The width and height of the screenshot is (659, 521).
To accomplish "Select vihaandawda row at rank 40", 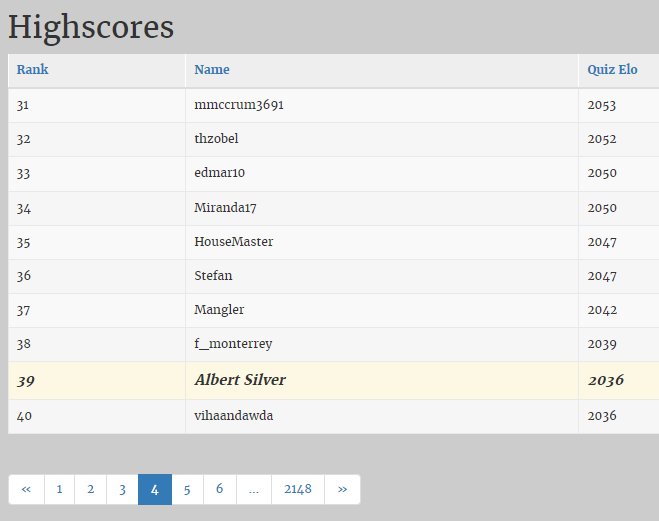I will point(334,416).
